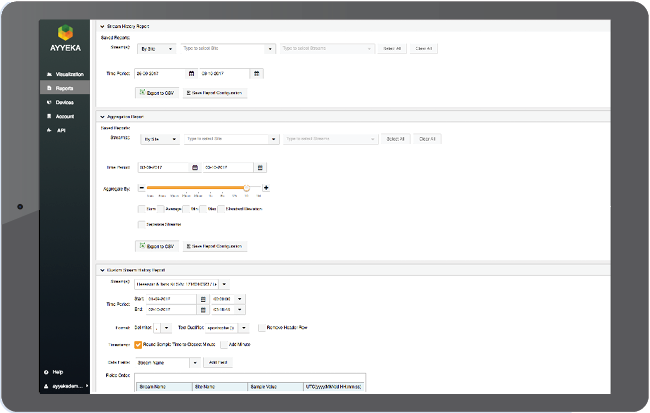650x413 pixels.
Task: Open calendar for Custom Report start date
Action: [x=203, y=298]
